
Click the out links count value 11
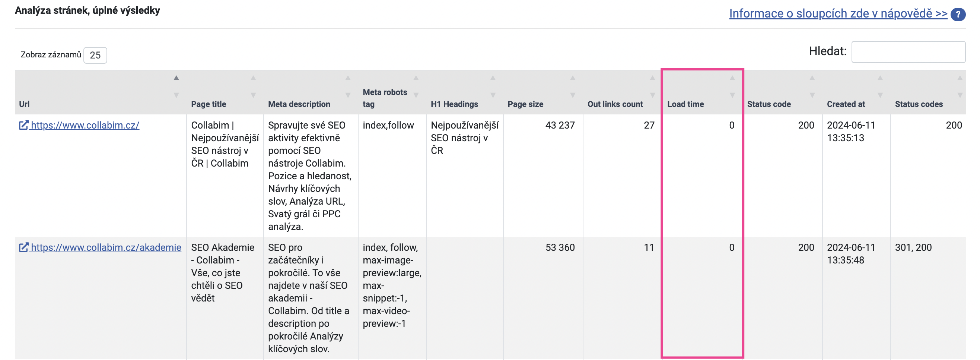click(649, 247)
